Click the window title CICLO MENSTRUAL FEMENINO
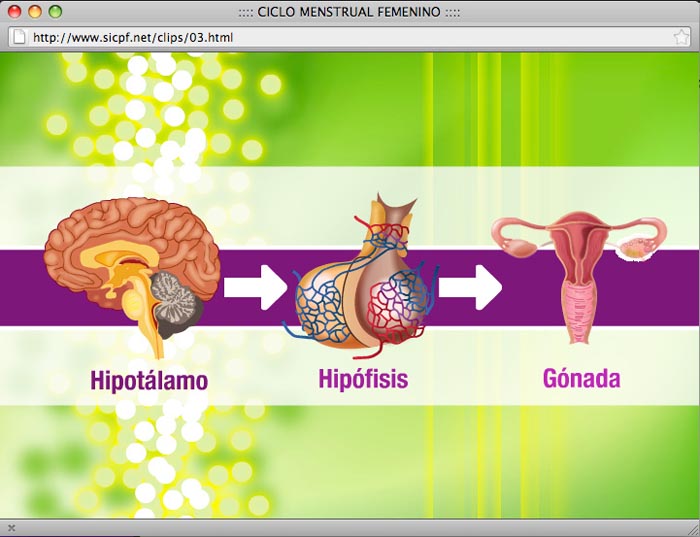700x537 pixels. pos(349,12)
